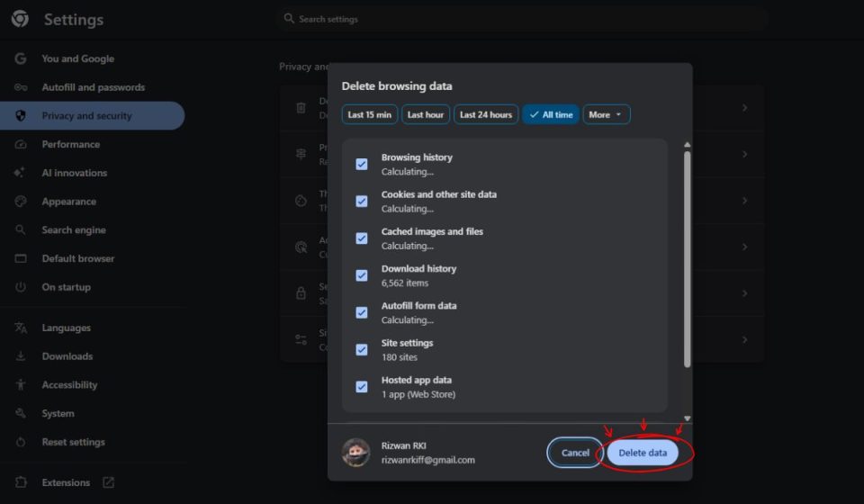864x504 pixels.
Task: Uncheck the Site settings checkbox
Action: [x=362, y=350]
